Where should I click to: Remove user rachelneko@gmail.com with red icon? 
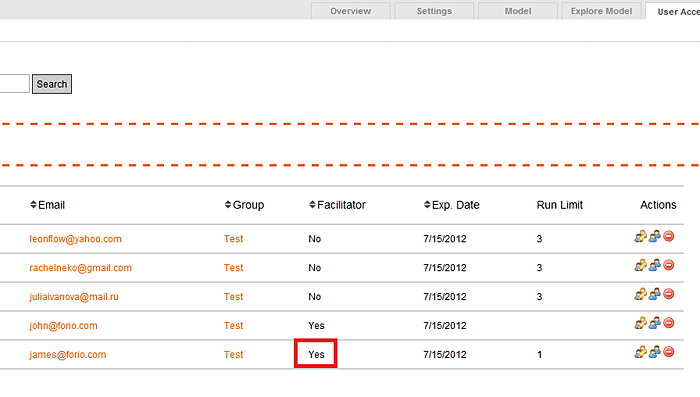click(x=668, y=265)
